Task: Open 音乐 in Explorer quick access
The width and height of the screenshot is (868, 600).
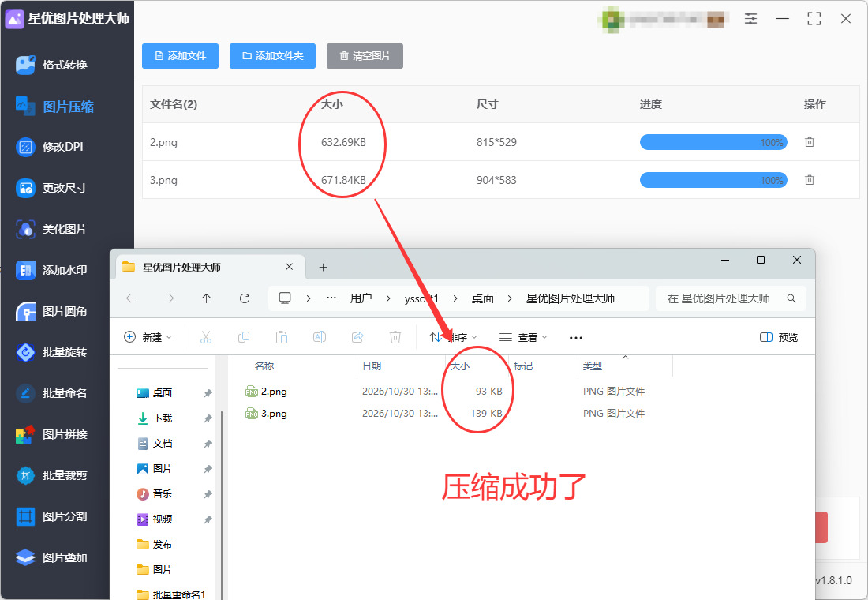Action: 163,493
